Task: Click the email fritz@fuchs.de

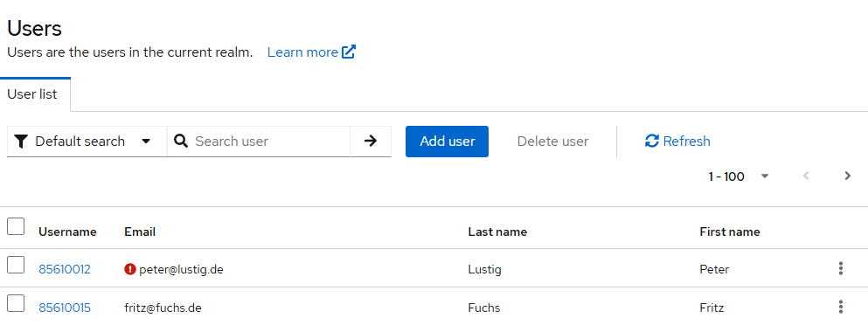Action: click(163, 308)
